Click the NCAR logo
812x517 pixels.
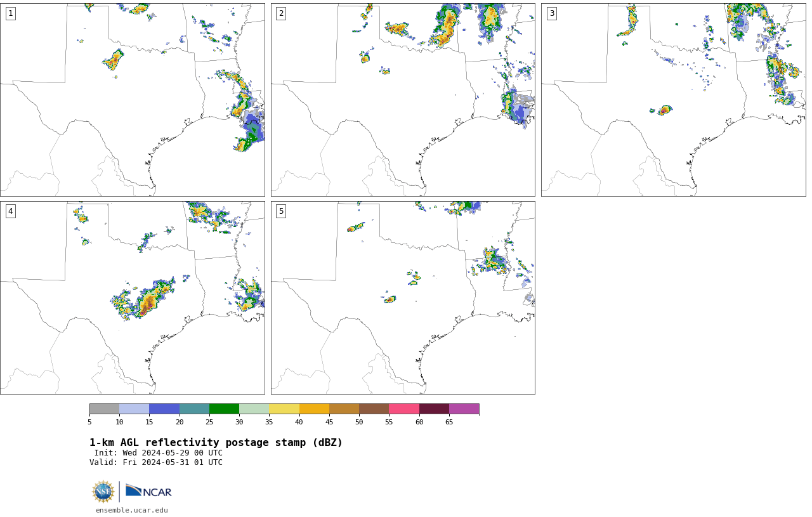coord(148,491)
